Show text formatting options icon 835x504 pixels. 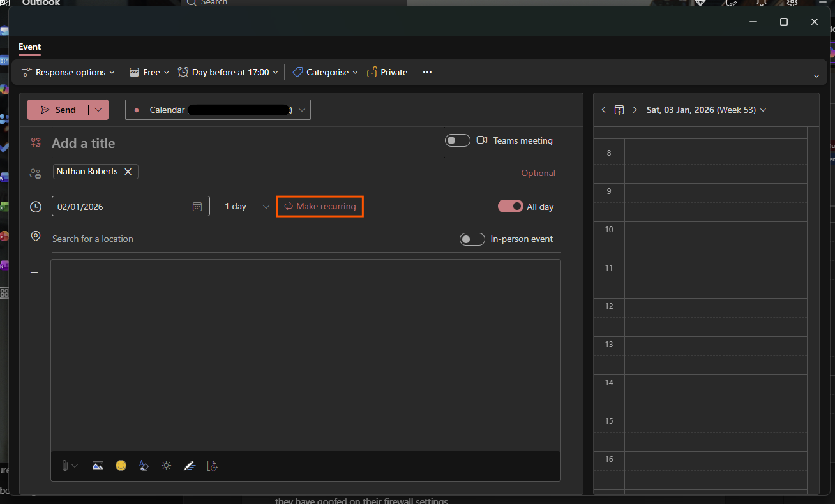[x=144, y=466]
